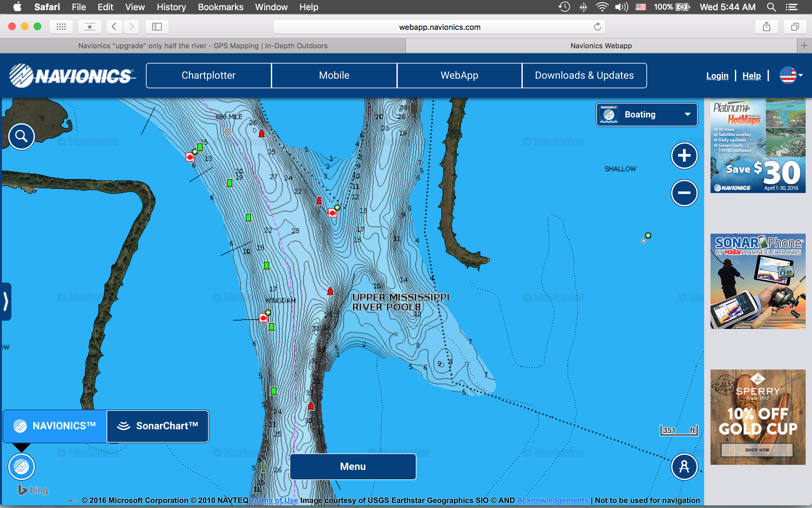The height and width of the screenshot is (508, 812).
Task: Switch to the In-Depth Outdoors tab
Action: pos(203,46)
